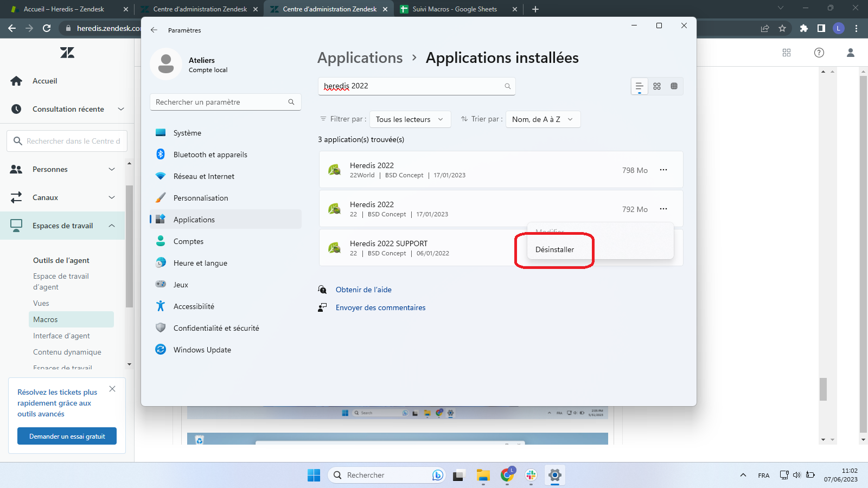Expand the Tous les lecteurs filter dropdown

click(x=410, y=119)
